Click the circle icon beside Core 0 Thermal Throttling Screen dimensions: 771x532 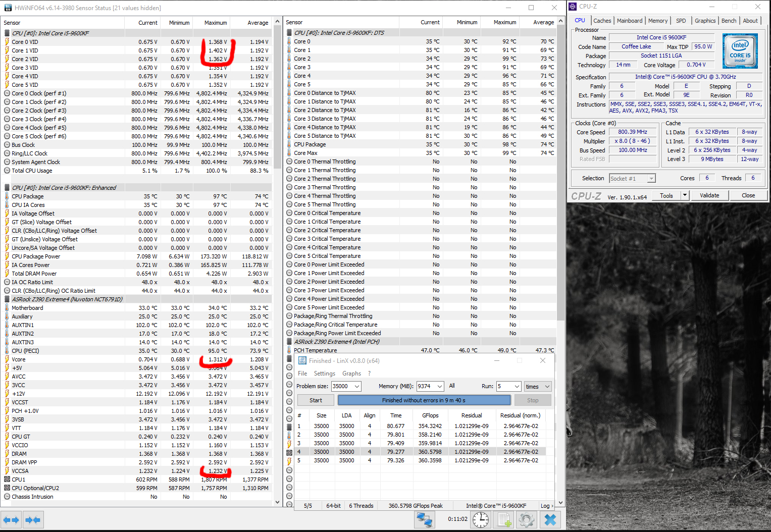[x=289, y=162]
